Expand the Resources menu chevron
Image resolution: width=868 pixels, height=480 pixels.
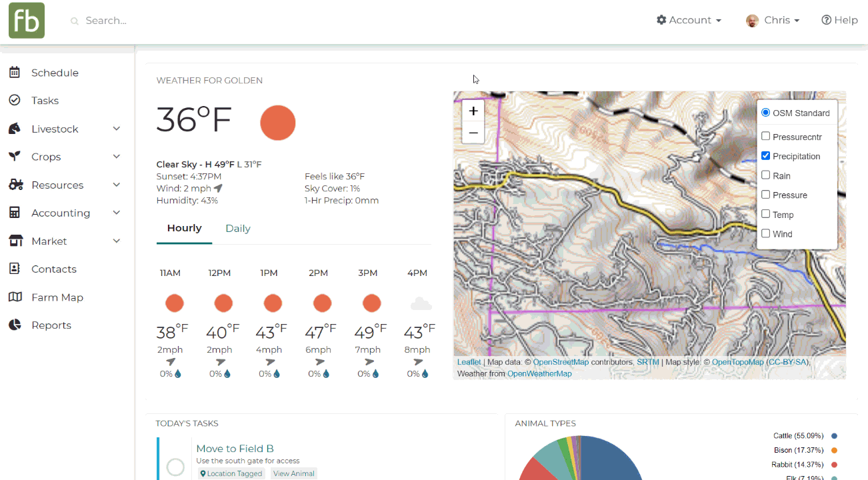(x=117, y=185)
